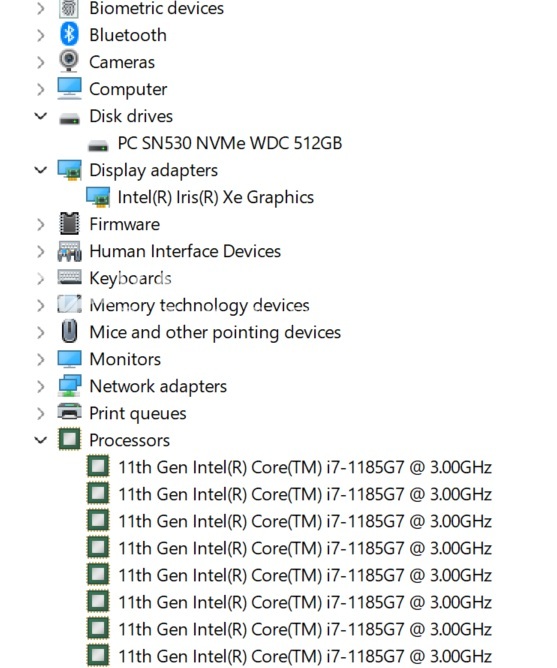
Task: Click the Memory technology devices icon
Action: tap(69, 305)
